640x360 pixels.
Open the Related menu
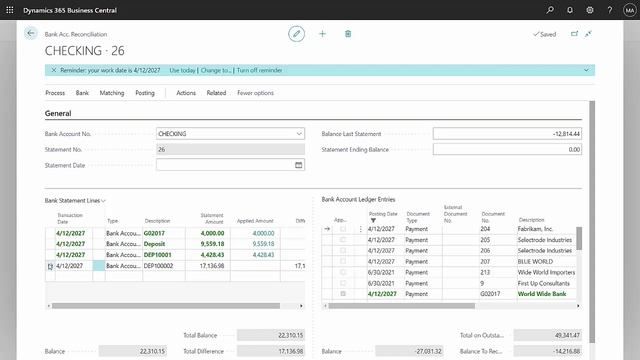(x=216, y=93)
